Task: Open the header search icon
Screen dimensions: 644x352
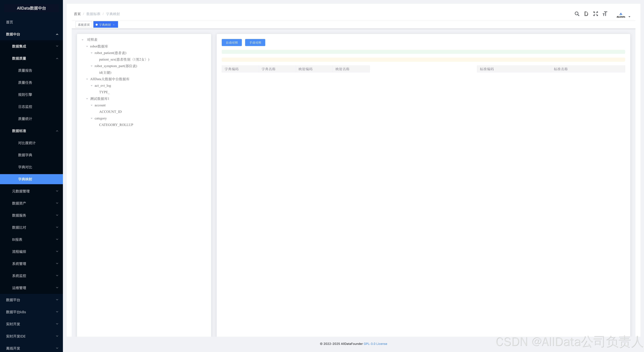Action: click(x=577, y=14)
